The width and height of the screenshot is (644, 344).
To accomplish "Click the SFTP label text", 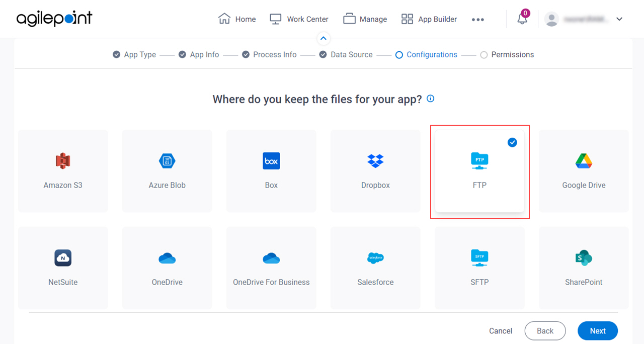I will pyautogui.click(x=479, y=282).
